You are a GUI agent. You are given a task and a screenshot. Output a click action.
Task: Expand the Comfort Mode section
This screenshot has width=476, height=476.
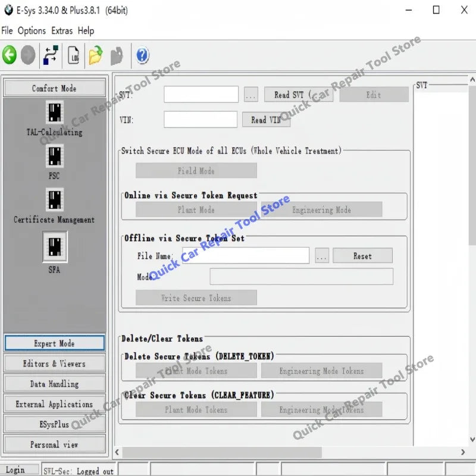(55, 88)
